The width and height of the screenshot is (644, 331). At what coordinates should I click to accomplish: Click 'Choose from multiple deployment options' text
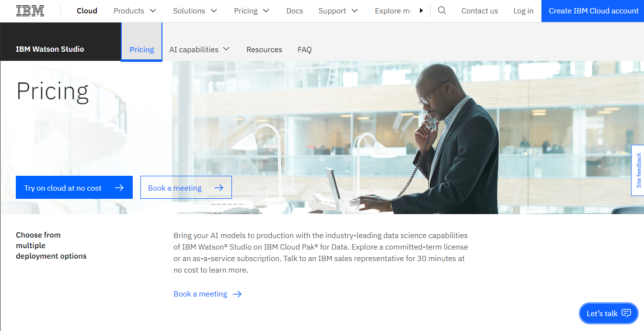51,245
